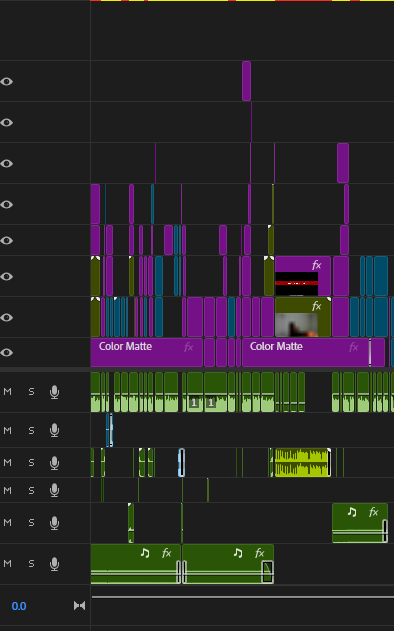Solo the audio track with '1' badged clips
394x631 pixels.
tap(31, 392)
